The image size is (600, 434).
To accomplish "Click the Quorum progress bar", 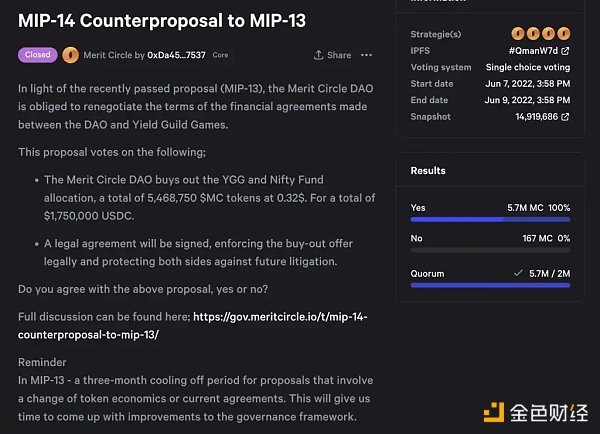I will (490, 286).
